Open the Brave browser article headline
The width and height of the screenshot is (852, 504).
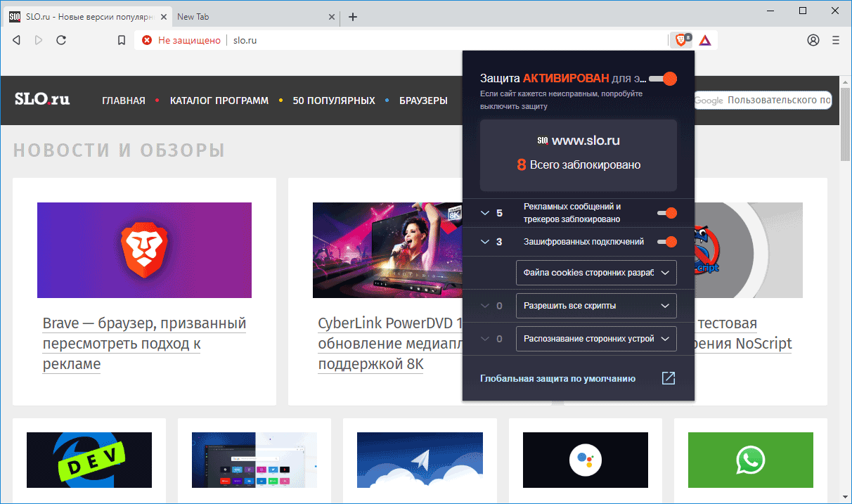[x=144, y=344]
